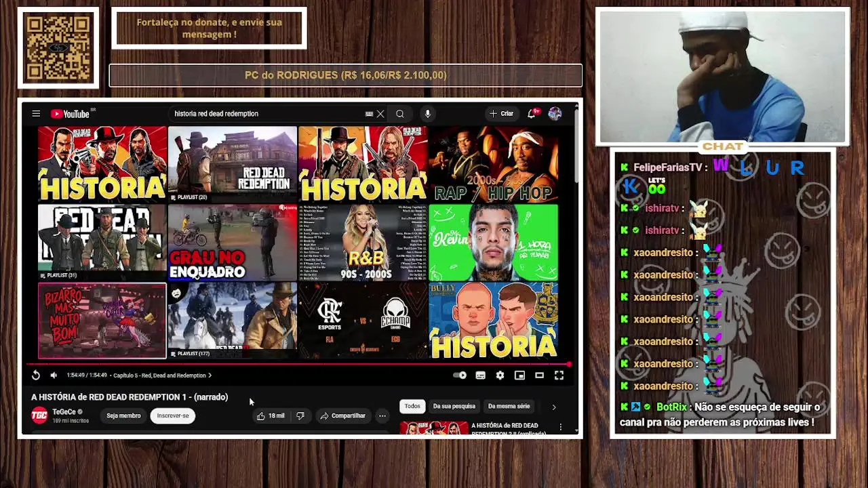
Task: Open 'GRAU NO ENQUADRO' video thumbnail
Action: click(233, 242)
